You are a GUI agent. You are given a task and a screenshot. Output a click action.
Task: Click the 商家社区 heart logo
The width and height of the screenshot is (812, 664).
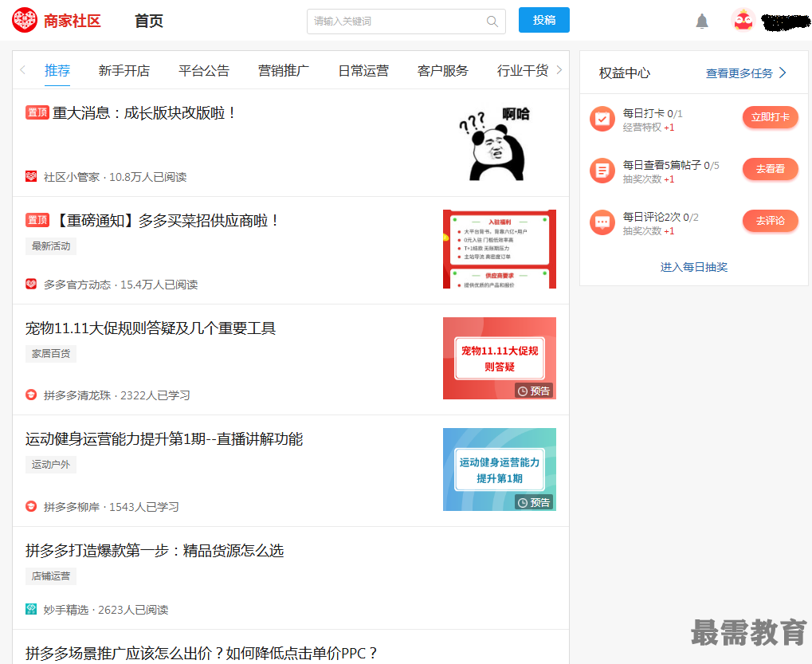point(25,20)
